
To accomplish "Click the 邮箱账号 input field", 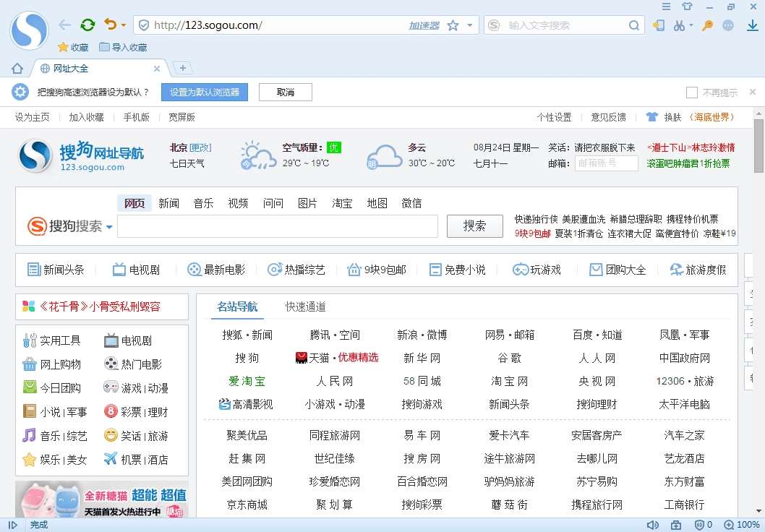I will (607, 163).
